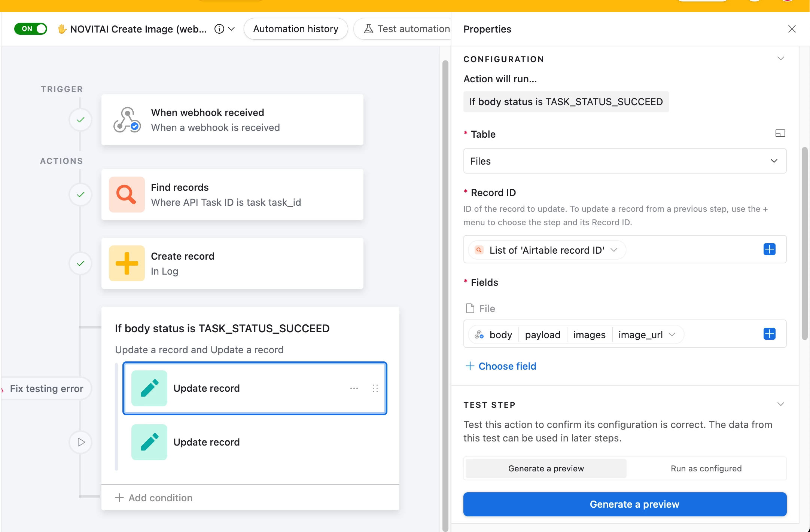Click the first Update record pencil icon

pyautogui.click(x=149, y=388)
